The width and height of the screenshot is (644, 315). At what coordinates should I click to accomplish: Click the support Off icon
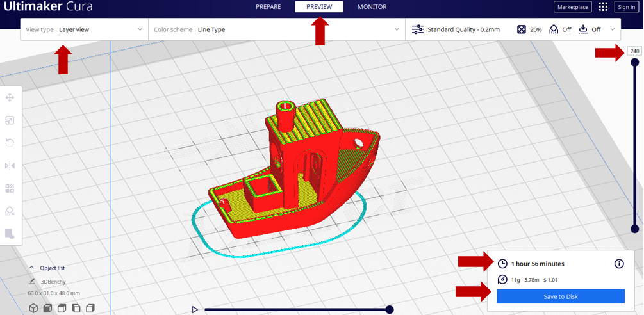pos(554,29)
